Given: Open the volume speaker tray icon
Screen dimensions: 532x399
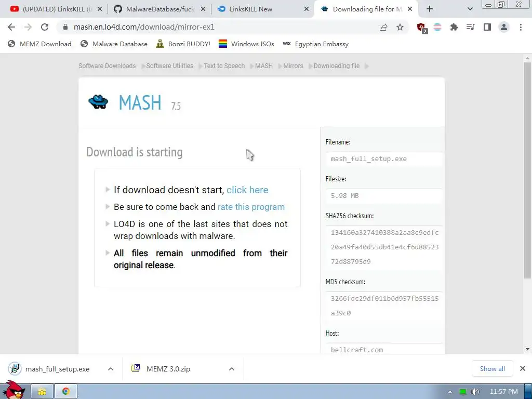Looking at the screenshot, I should pos(475,392).
